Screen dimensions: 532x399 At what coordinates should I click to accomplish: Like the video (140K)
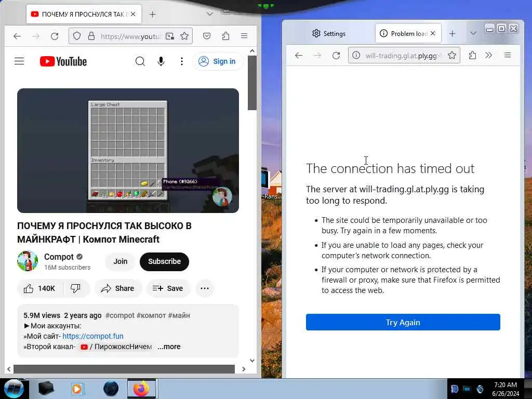39,288
